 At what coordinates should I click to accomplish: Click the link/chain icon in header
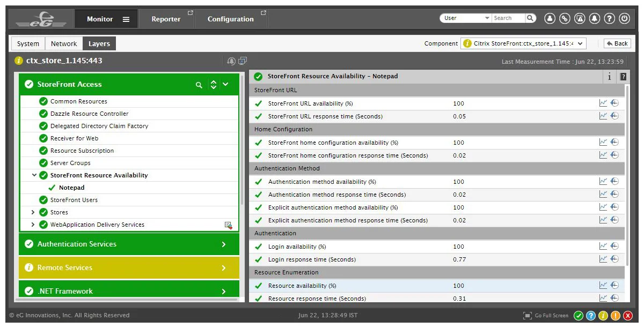click(565, 18)
